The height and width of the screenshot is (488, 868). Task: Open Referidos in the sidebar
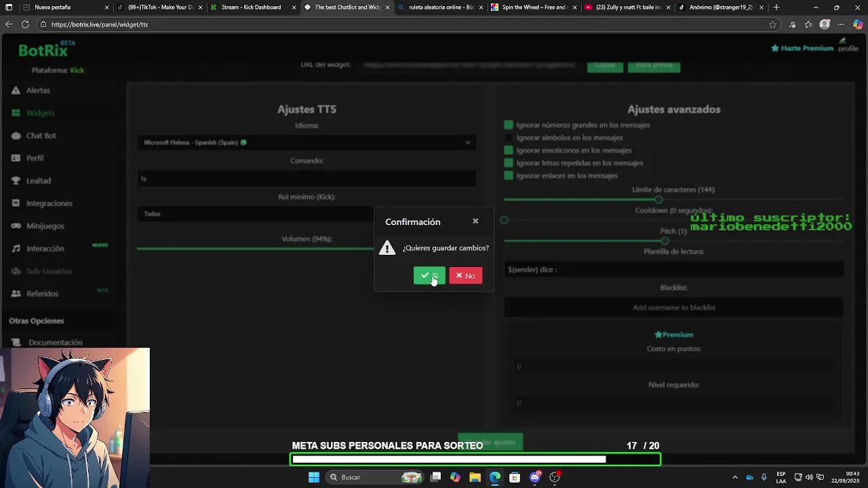click(42, 293)
